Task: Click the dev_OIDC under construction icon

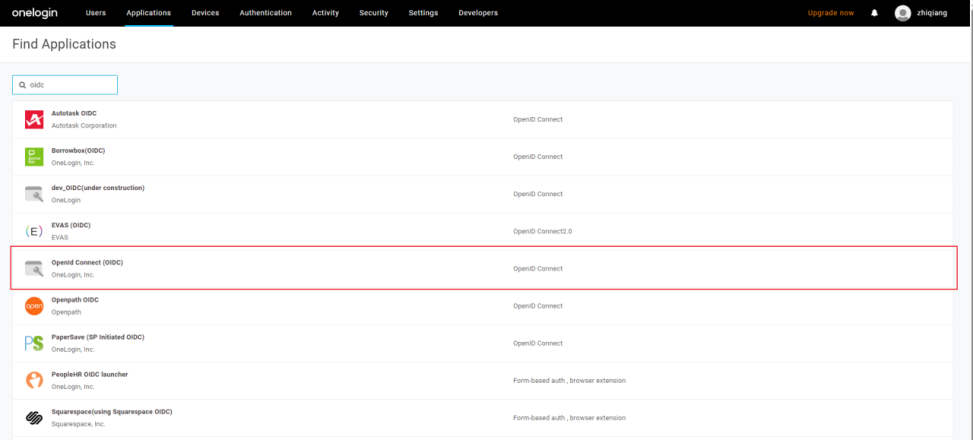Action: (x=34, y=194)
